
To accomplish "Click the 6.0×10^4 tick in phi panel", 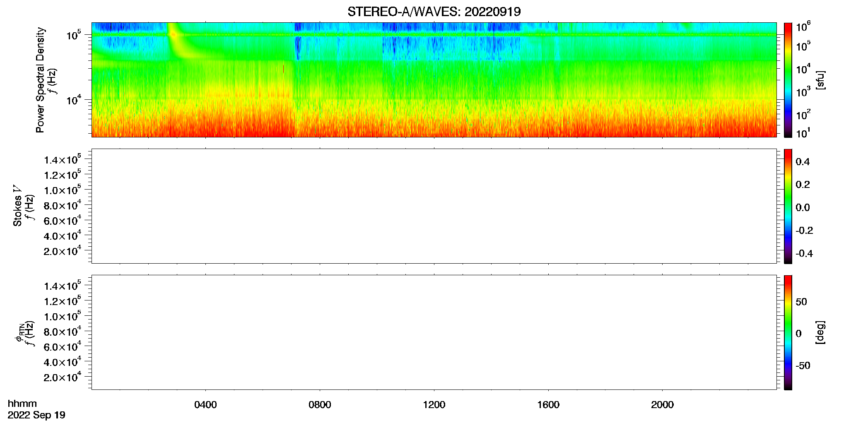I will [x=63, y=346].
